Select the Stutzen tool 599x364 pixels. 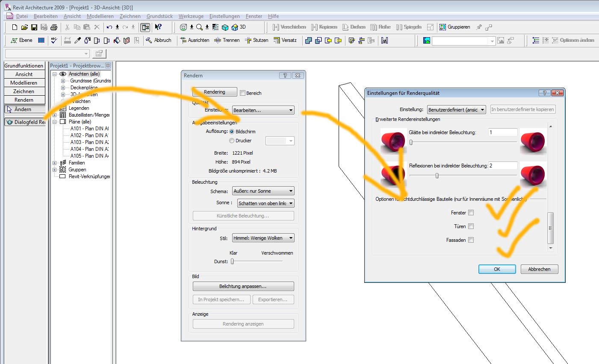pyautogui.click(x=257, y=40)
